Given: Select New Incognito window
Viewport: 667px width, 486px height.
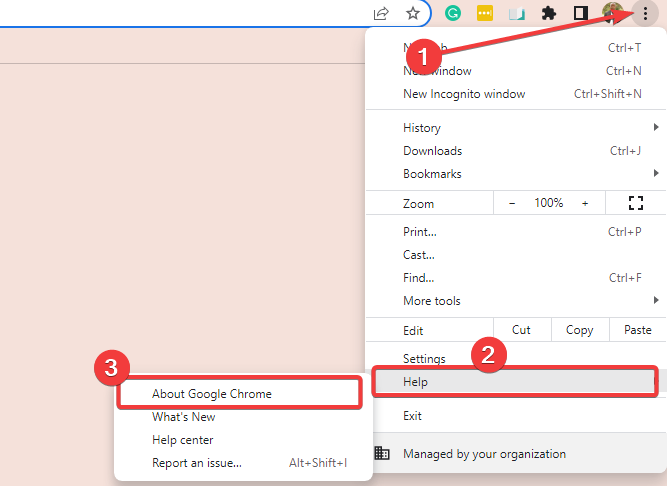Looking at the screenshot, I should pos(516,94).
